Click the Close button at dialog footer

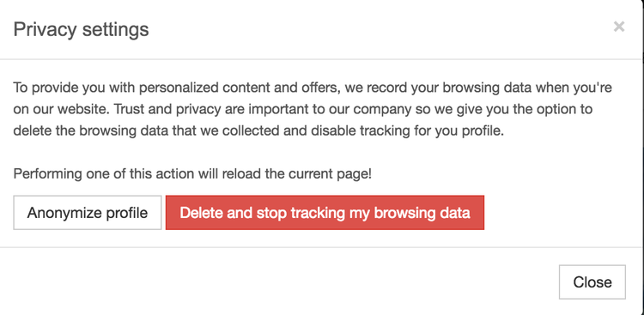click(592, 282)
